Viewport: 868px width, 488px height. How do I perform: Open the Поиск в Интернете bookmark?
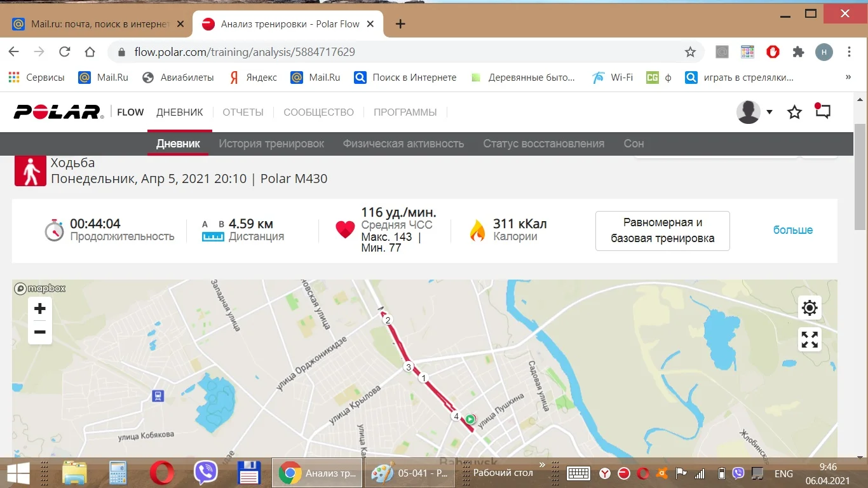click(405, 78)
